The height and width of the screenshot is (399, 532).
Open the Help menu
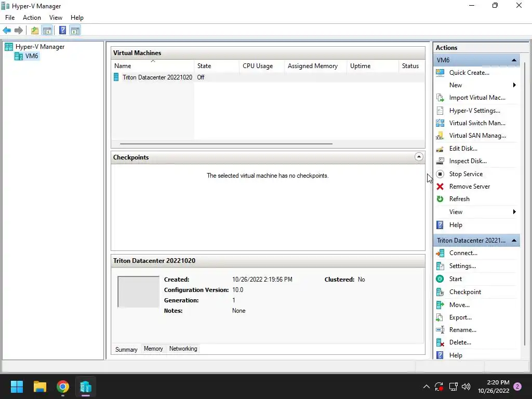[x=77, y=18]
